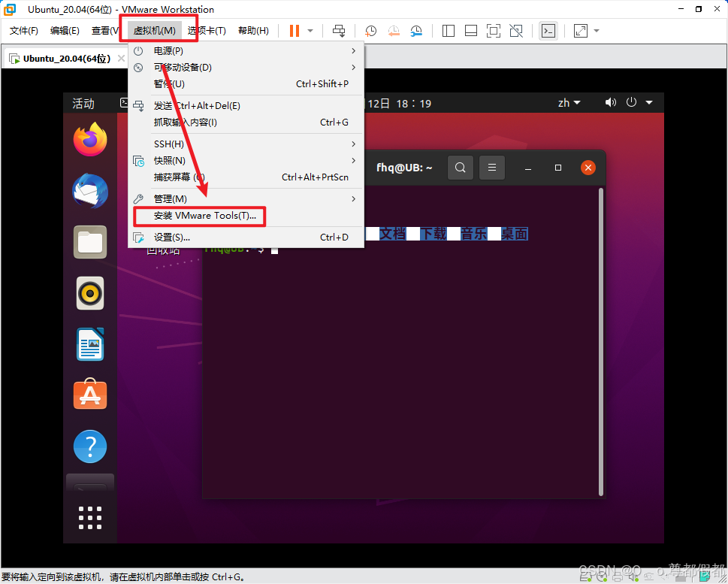Image resolution: width=728 pixels, height=584 pixels.
Task: Click the terminal vertical scrollbar
Action: (601, 341)
